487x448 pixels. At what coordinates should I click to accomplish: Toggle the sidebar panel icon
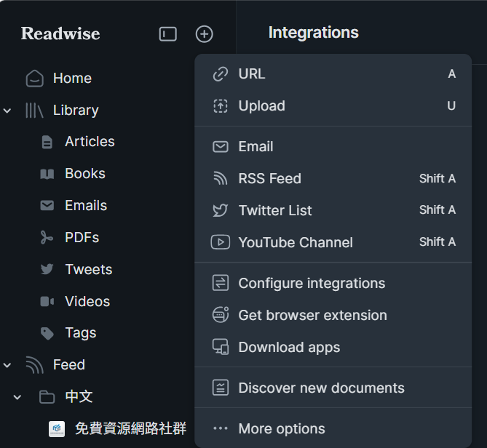[168, 34]
